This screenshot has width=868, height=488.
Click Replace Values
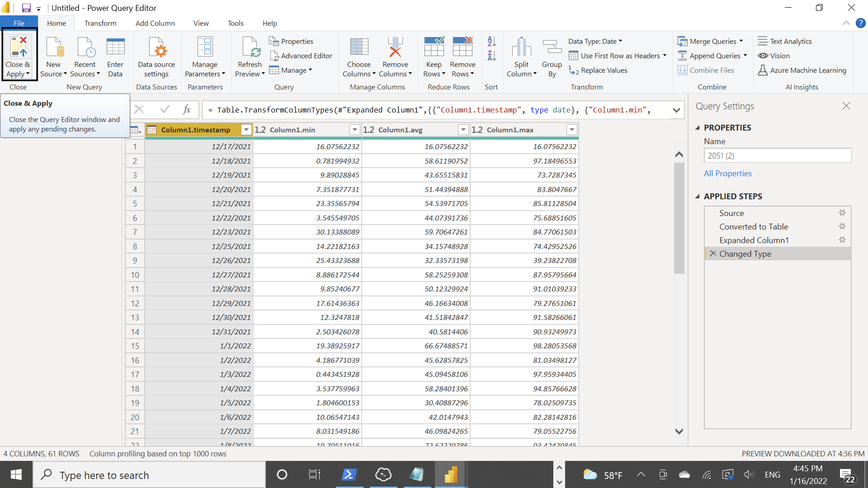point(598,70)
